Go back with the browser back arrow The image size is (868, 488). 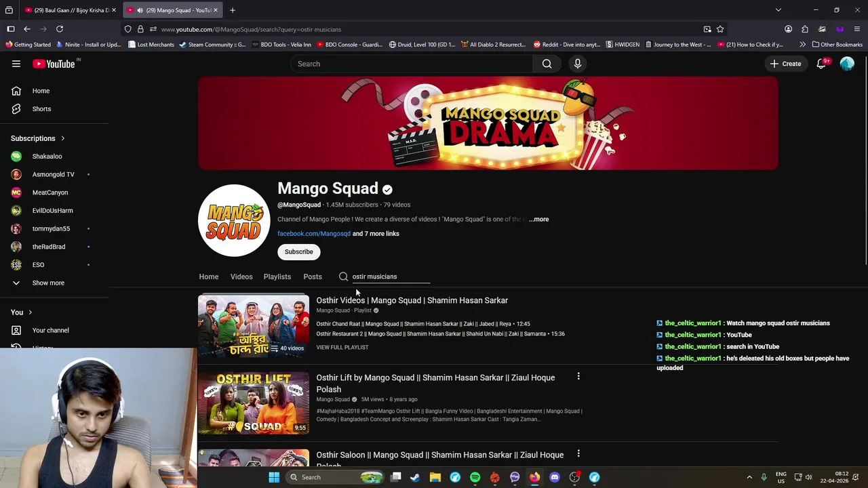coord(27,29)
